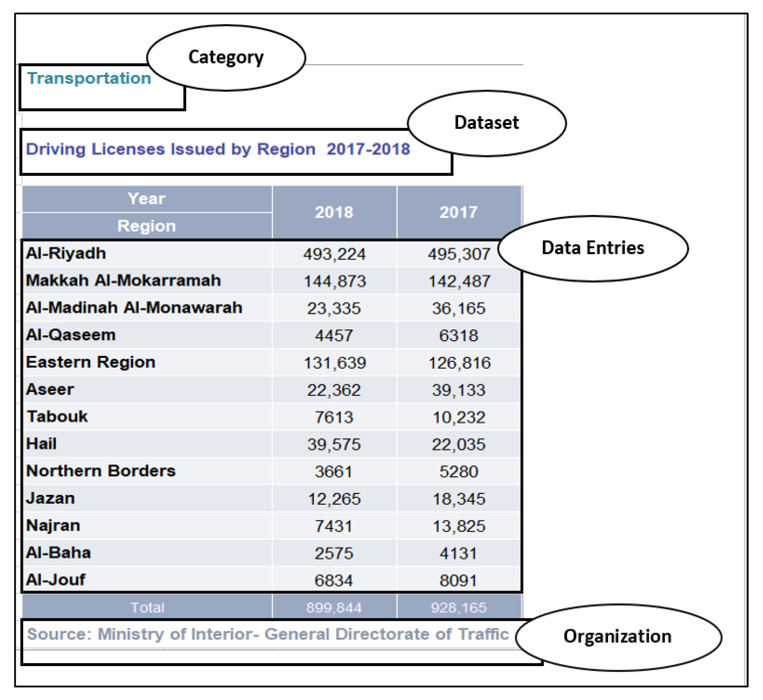The image size is (763, 700).
Task: Select the Al-Jouf row label
Action: 56,580
